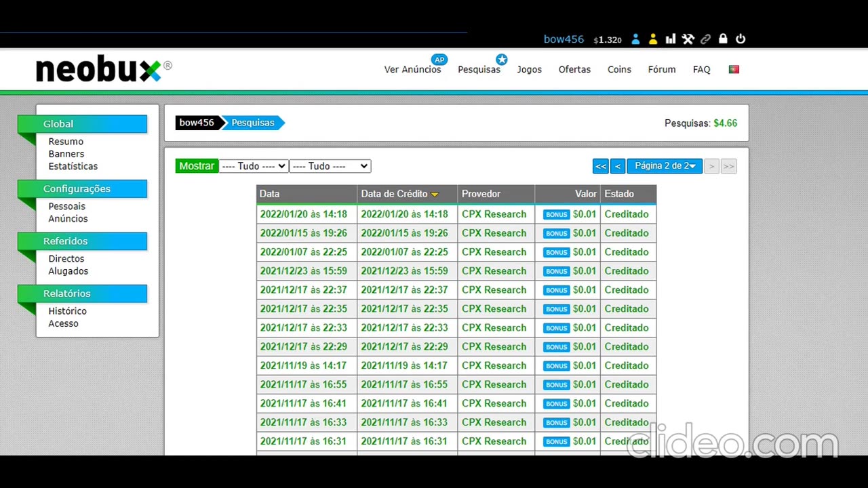Open Fórum menu item
The image size is (868, 488).
coord(662,69)
